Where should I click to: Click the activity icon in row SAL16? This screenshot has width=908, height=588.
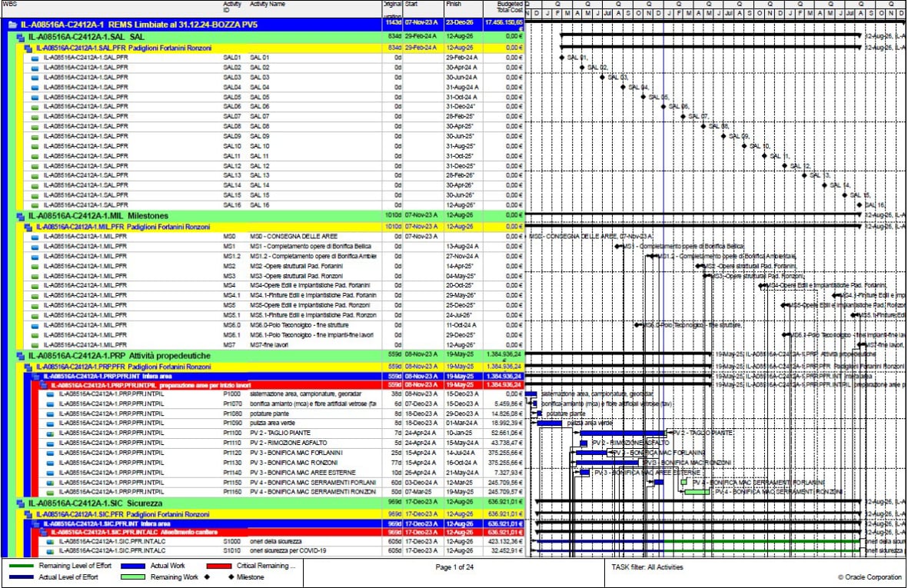(x=35, y=205)
